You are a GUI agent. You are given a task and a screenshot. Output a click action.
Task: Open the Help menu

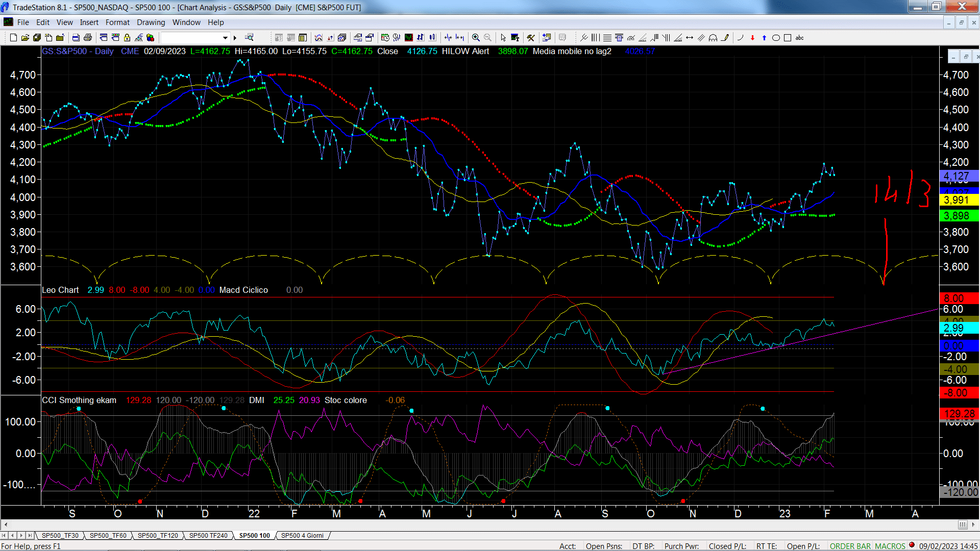216,22
